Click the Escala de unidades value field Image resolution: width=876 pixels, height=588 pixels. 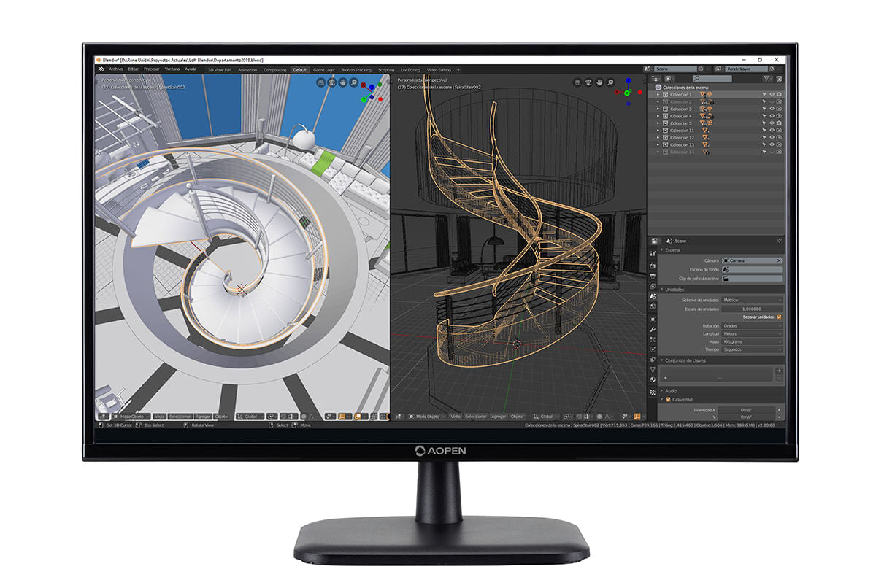(752, 309)
